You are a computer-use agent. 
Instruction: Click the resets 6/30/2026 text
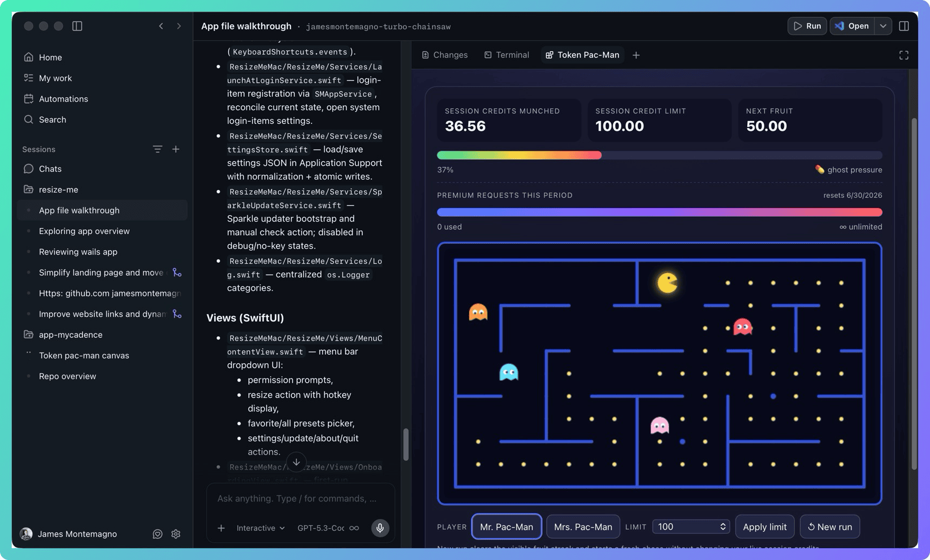[853, 195]
